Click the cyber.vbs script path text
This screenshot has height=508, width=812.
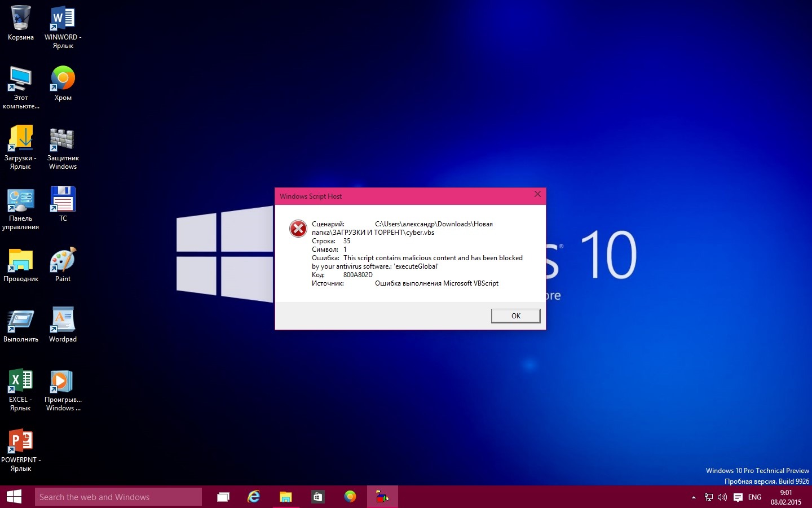pyautogui.click(x=403, y=228)
